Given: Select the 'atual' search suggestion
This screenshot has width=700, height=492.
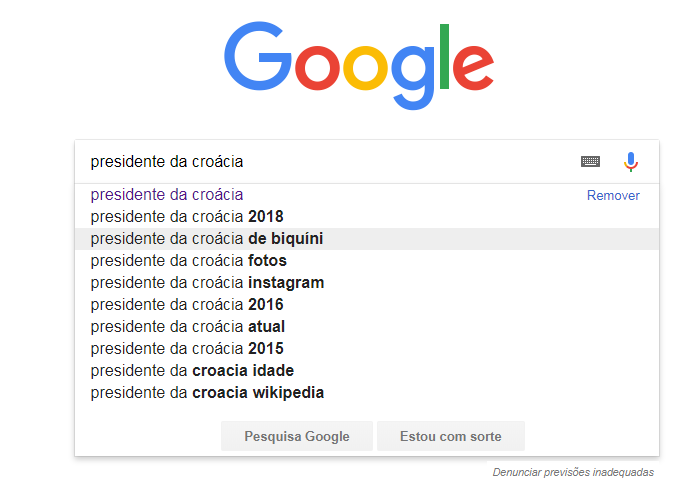Looking at the screenshot, I should pos(367,327).
